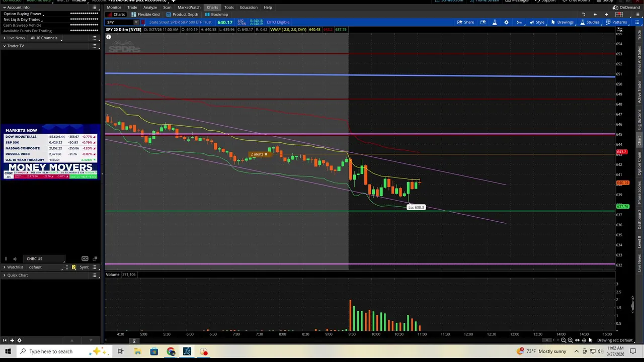The height and width of the screenshot is (362, 644).
Task: Expand the Quick Chart gadget
Action: pos(4,276)
